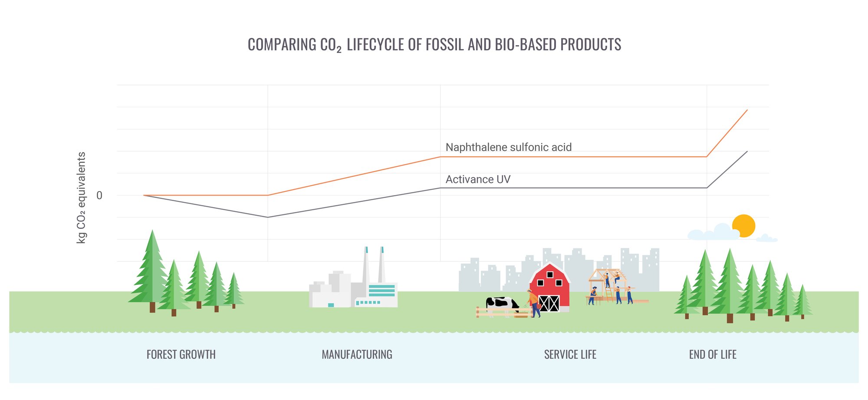The width and height of the screenshot is (868, 400).
Task: Select the tallest tree above Forest Growth
Action: pyautogui.click(x=152, y=269)
